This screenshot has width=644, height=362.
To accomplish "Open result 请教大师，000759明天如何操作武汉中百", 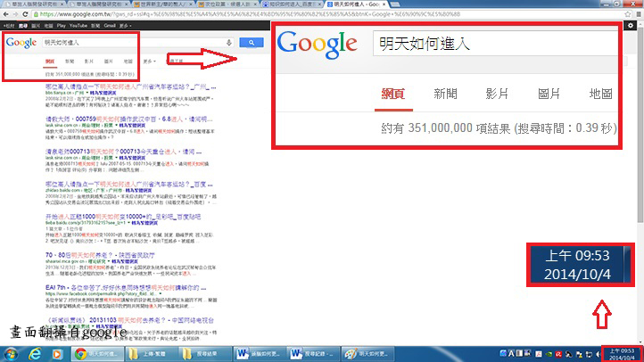I will [x=129, y=119].
